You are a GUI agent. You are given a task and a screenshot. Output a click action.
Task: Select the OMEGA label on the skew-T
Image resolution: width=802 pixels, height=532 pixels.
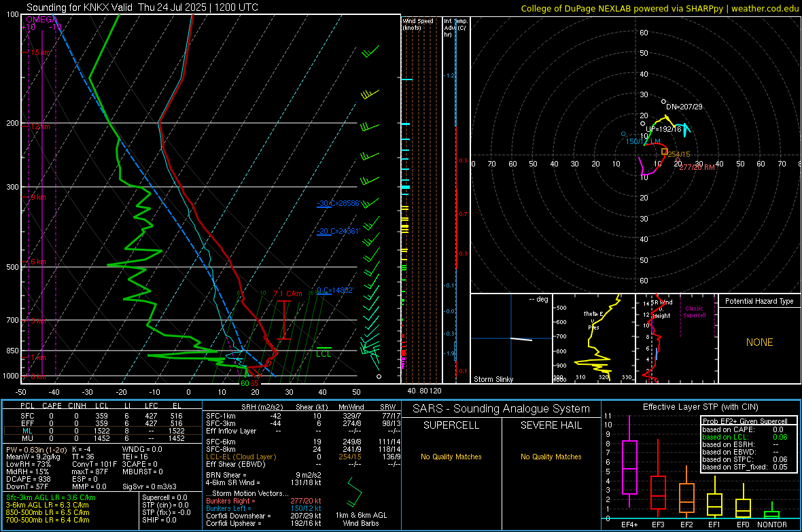(42, 20)
